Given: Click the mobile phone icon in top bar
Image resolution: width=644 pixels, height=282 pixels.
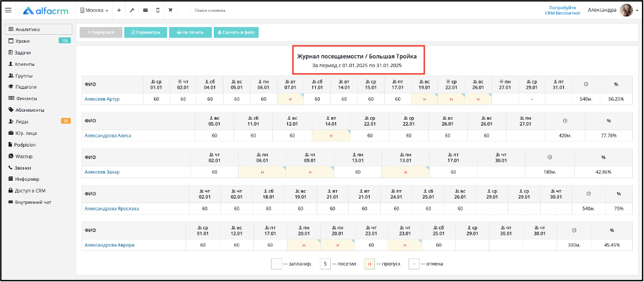Looking at the screenshot, I should 158,11.
